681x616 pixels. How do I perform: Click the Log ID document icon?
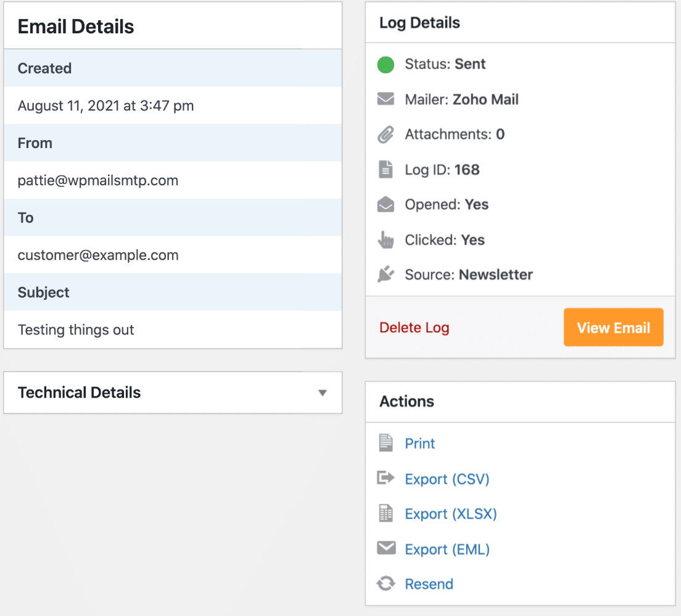point(386,170)
